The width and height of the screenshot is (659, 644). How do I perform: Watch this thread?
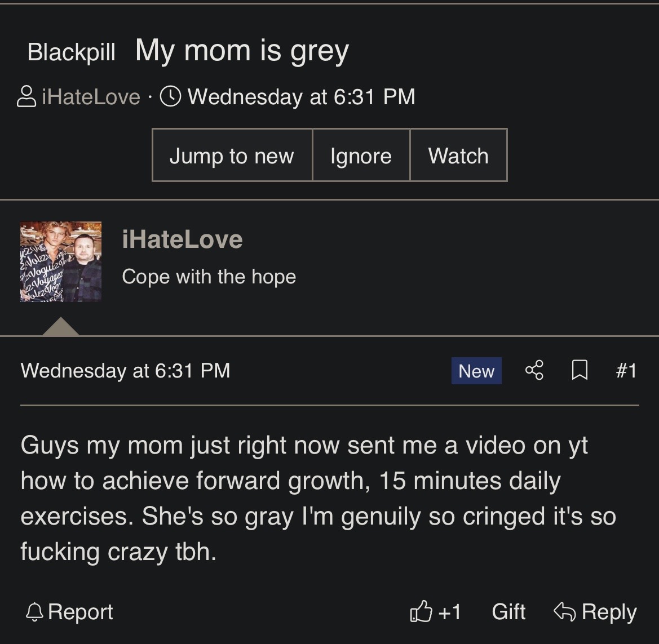458,156
